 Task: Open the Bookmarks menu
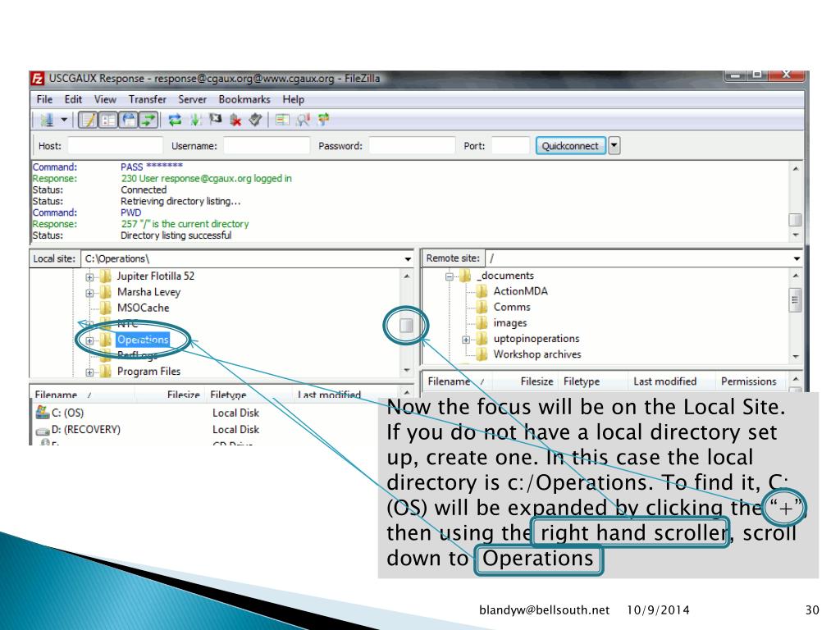click(x=244, y=99)
